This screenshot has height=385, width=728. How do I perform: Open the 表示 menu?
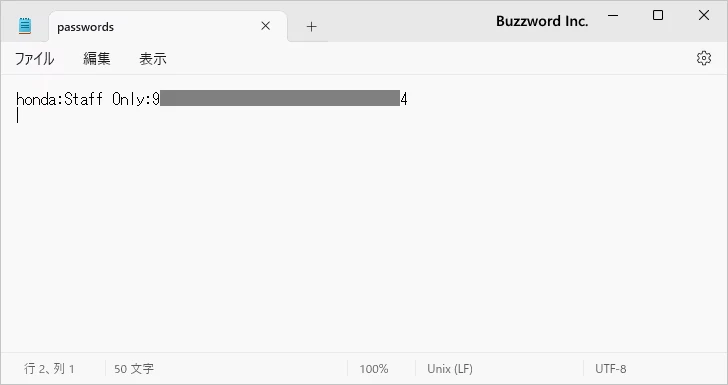coord(153,59)
